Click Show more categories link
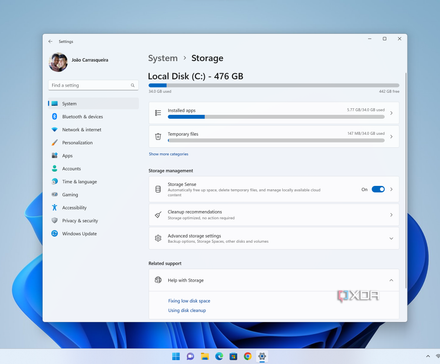Viewport: 440px width, 364px height. [x=168, y=154]
